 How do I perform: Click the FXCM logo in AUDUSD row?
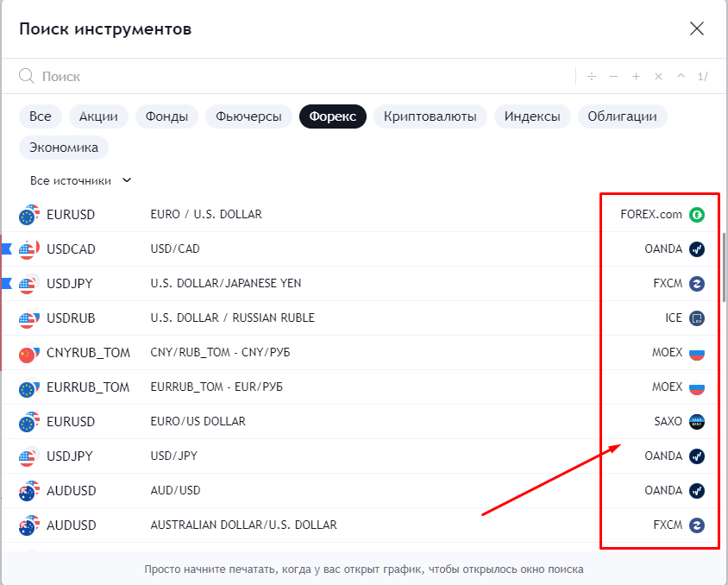696,525
